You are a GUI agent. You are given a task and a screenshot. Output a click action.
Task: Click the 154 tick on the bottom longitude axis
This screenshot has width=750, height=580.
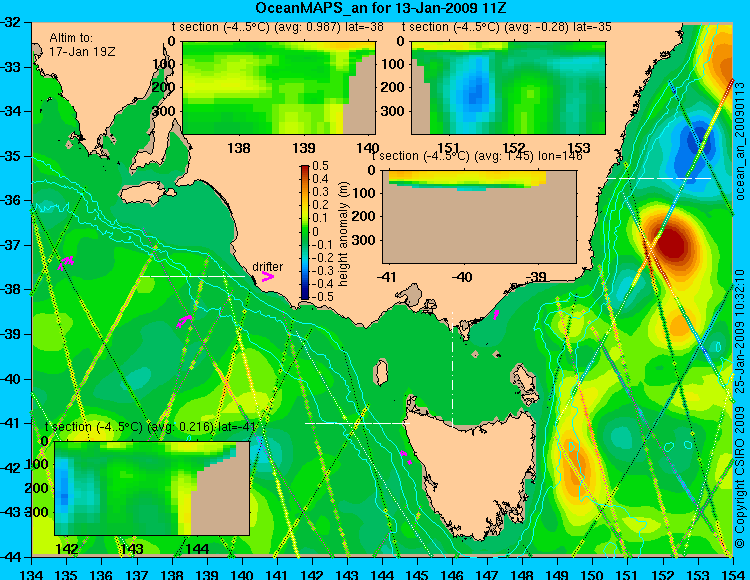(732, 573)
